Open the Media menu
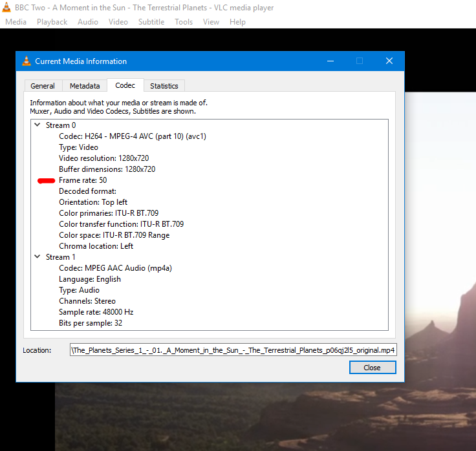Viewport: 476px width, 451px height. click(16, 22)
